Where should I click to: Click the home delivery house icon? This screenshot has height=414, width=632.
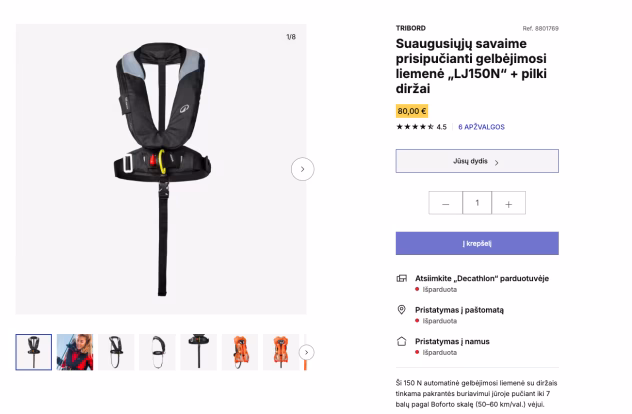click(401, 341)
